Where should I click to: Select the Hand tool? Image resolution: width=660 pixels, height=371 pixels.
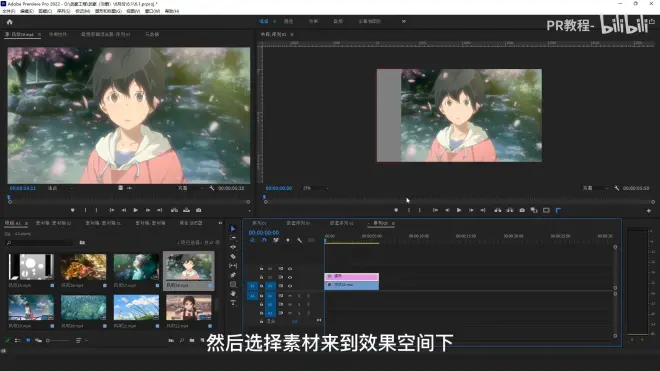click(233, 294)
